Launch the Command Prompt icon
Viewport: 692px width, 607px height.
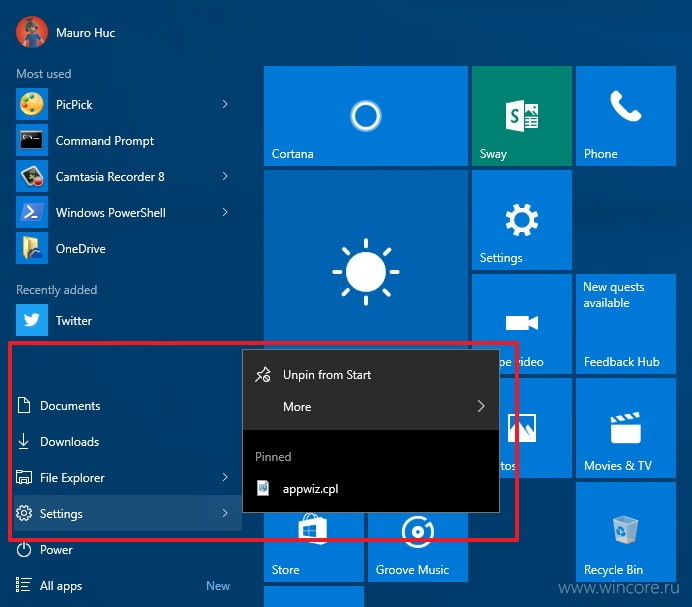point(32,140)
